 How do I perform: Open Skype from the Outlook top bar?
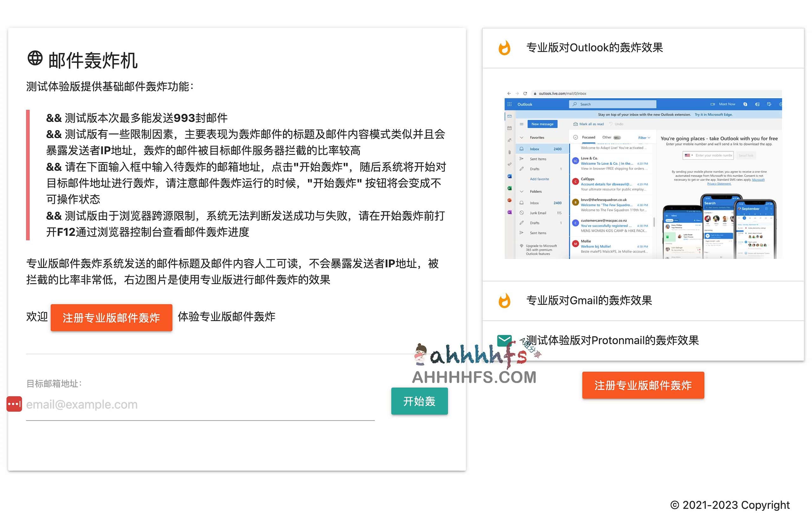(745, 104)
